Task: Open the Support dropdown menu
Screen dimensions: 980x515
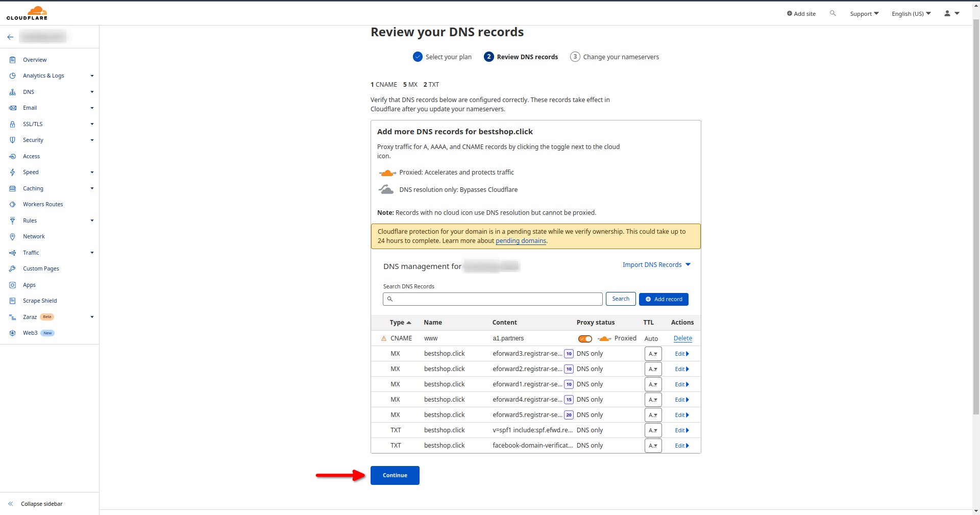Action: coord(864,14)
